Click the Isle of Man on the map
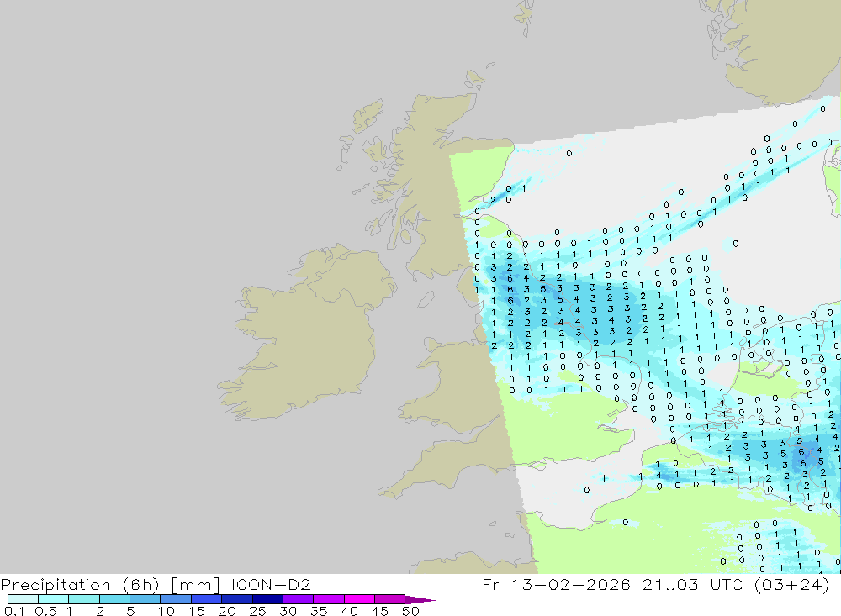The height and width of the screenshot is (616, 841). (x=426, y=299)
